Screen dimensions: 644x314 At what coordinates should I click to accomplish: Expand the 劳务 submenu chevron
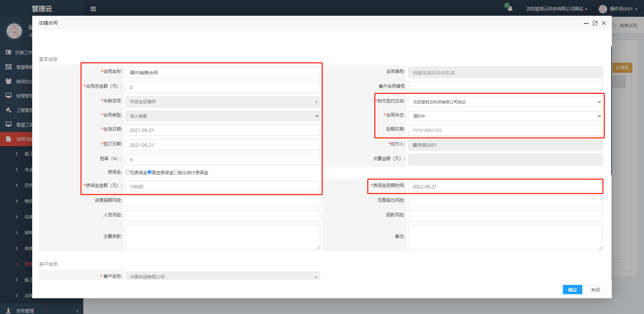point(17,185)
